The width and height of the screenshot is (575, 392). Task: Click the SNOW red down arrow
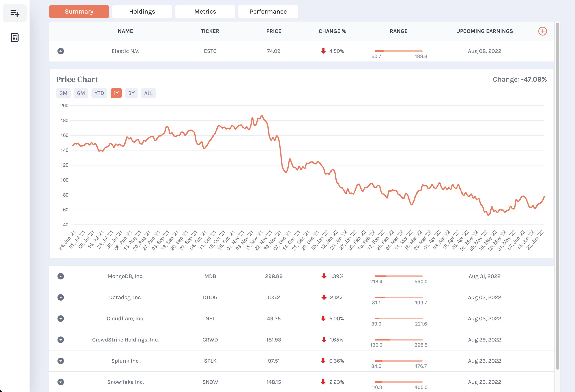pyautogui.click(x=323, y=382)
